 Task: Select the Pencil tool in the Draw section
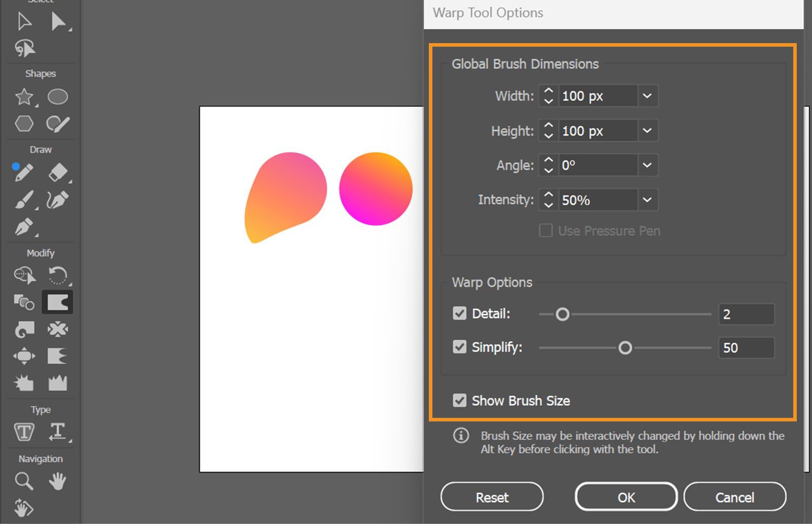click(23, 172)
